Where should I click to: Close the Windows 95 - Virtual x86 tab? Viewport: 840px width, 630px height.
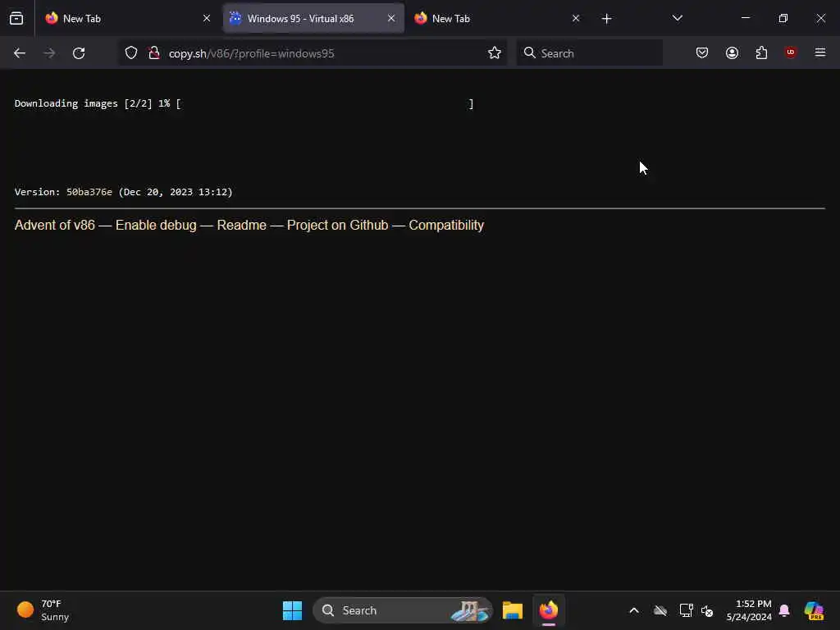391,18
